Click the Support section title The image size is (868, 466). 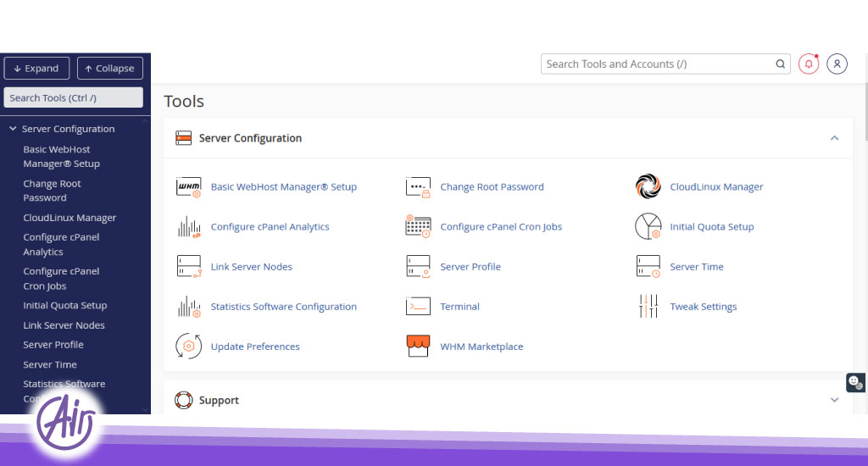coord(219,400)
